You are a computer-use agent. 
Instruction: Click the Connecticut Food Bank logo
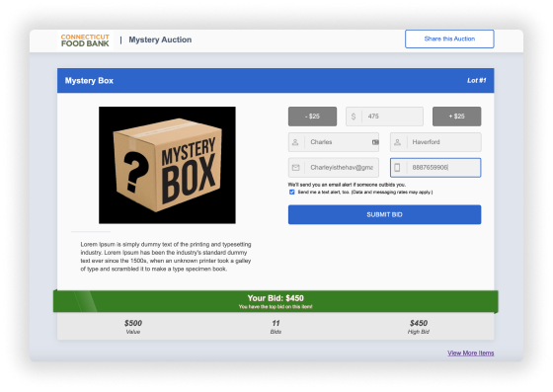tap(85, 40)
